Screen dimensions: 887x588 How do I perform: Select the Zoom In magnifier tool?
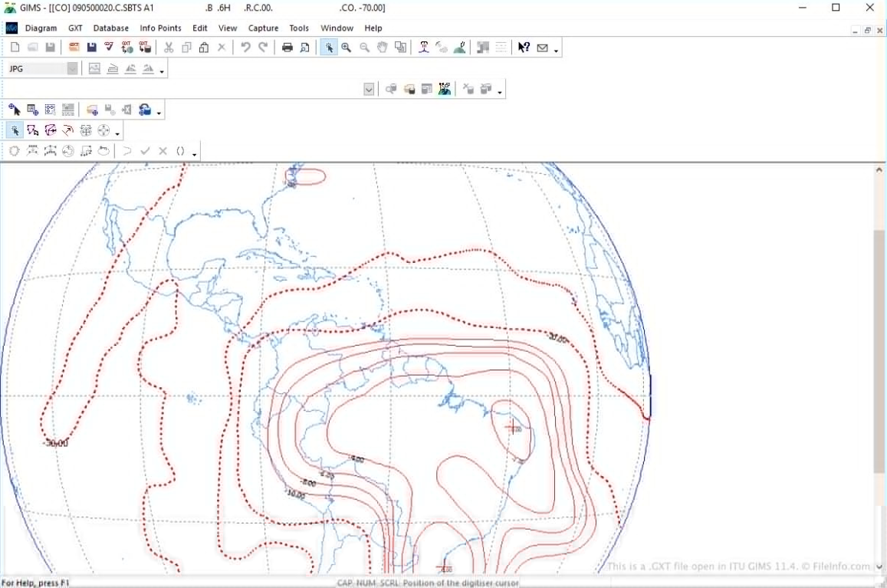[x=347, y=48]
